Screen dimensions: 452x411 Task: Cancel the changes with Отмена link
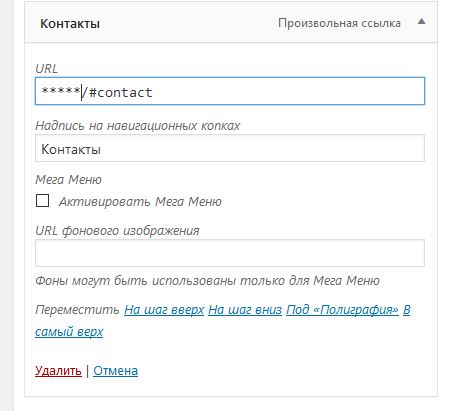[115, 370]
